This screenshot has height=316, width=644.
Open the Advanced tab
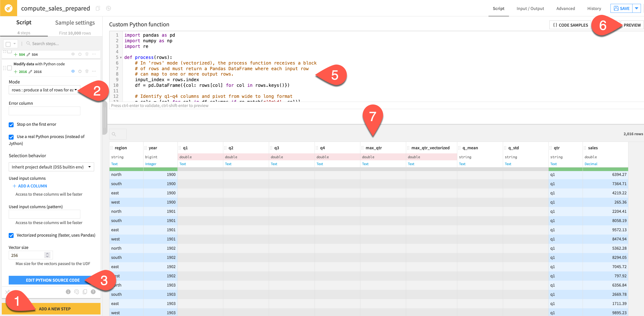pos(565,8)
